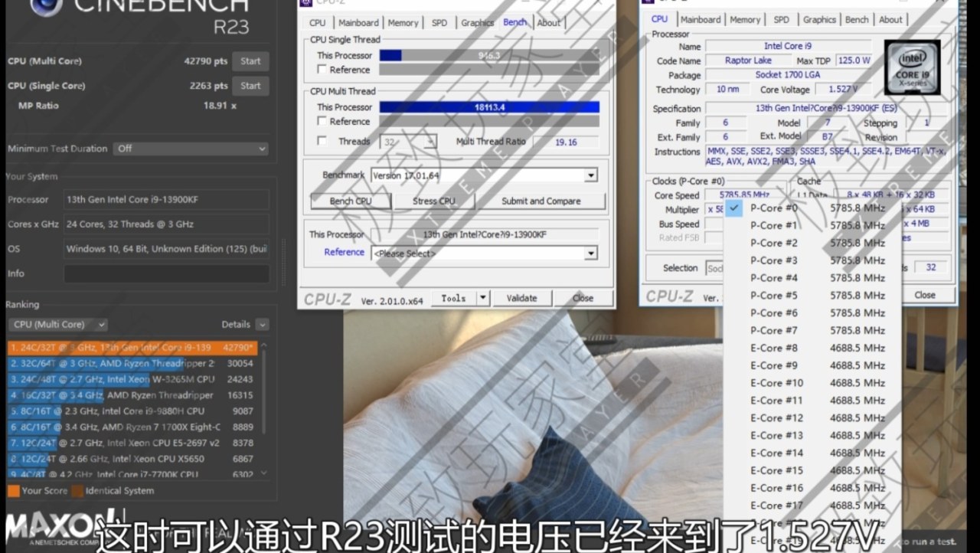Click the Intel Core i9 logo badge

[912, 67]
